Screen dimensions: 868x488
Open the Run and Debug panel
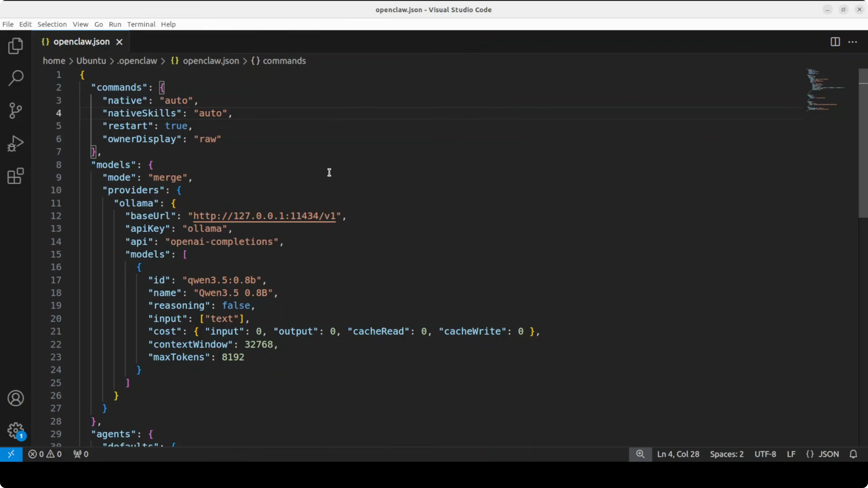point(15,143)
